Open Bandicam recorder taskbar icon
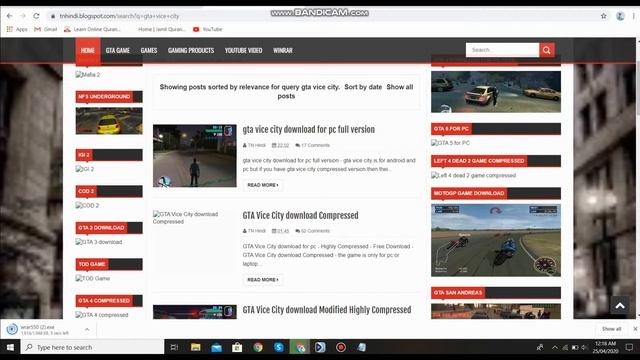The width and height of the screenshot is (640, 360). [341, 347]
